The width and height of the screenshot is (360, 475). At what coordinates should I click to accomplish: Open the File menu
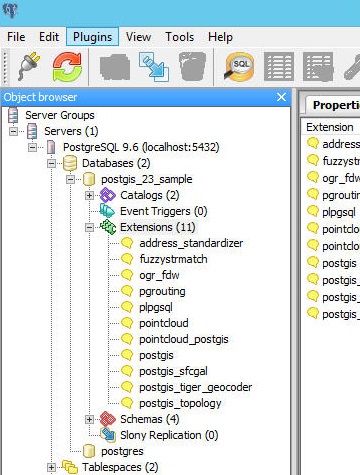point(16,37)
